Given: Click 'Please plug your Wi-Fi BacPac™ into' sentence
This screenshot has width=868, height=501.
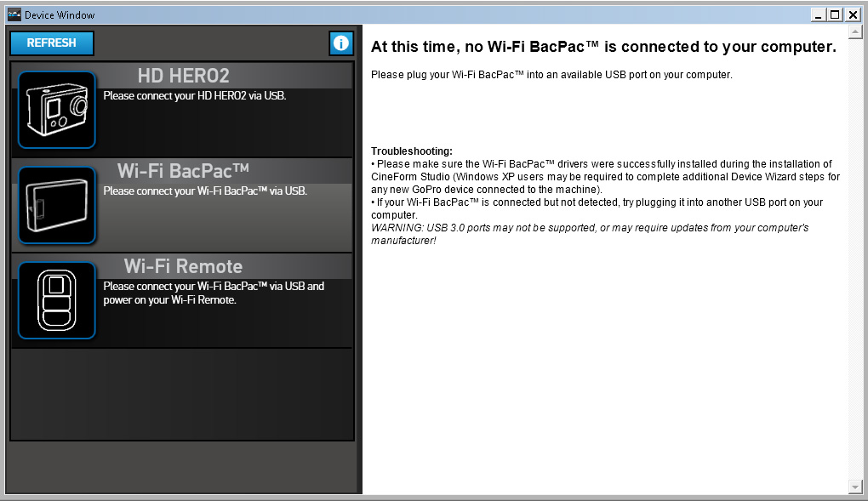Looking at the screenshot, I should pos(551,75).
